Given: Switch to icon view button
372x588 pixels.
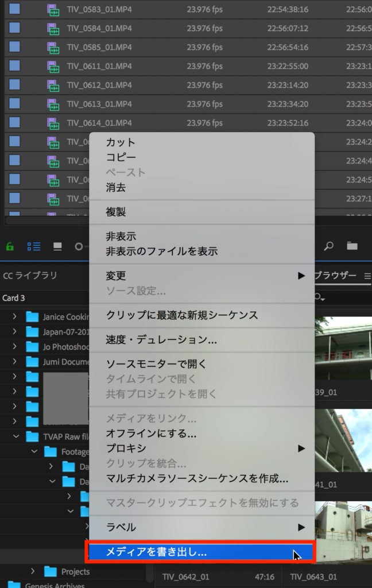Looking at the screenshot, I should (57, 246).
